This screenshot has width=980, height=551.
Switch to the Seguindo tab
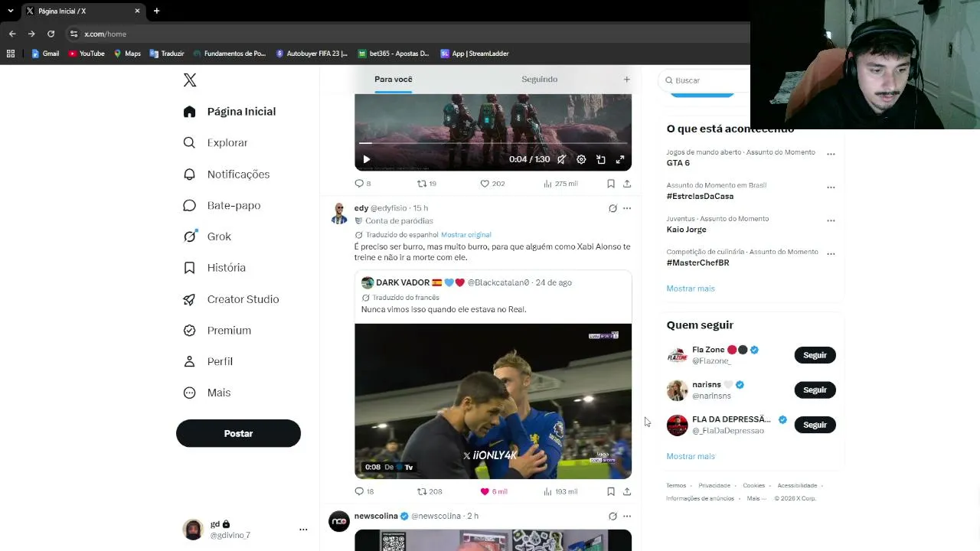540,80
